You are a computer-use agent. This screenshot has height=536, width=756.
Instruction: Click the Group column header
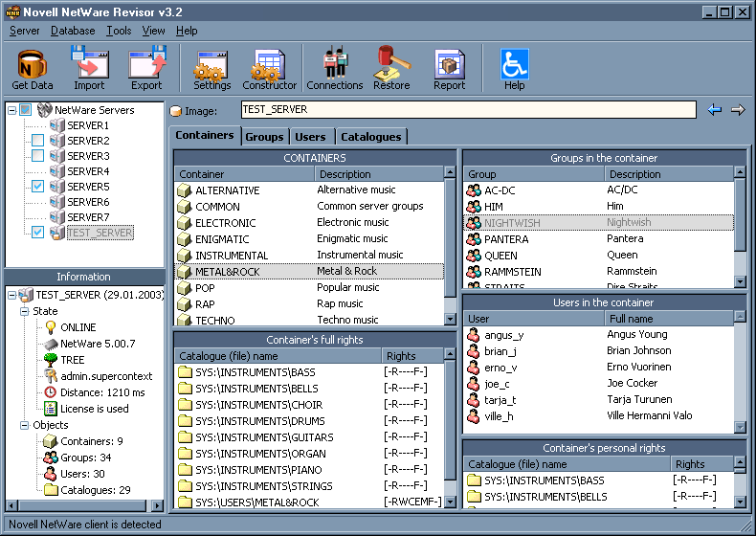click(534, 174)
